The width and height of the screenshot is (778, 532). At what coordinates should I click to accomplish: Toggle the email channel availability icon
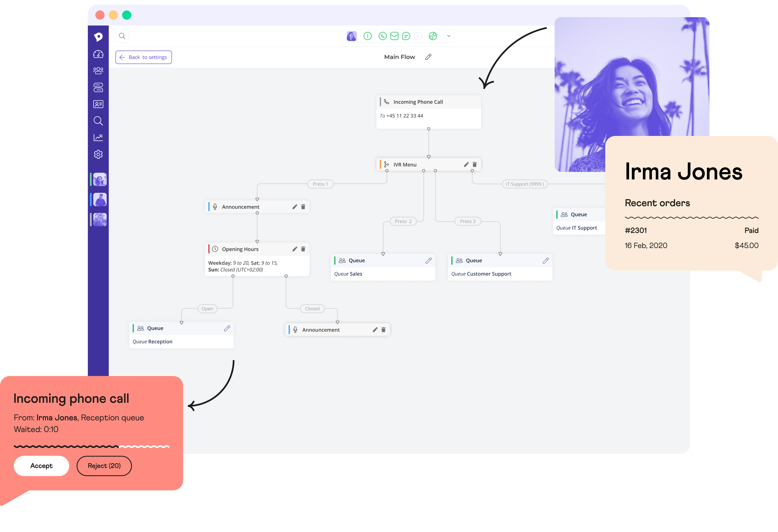pyautogui.click(x=394, y=36)
